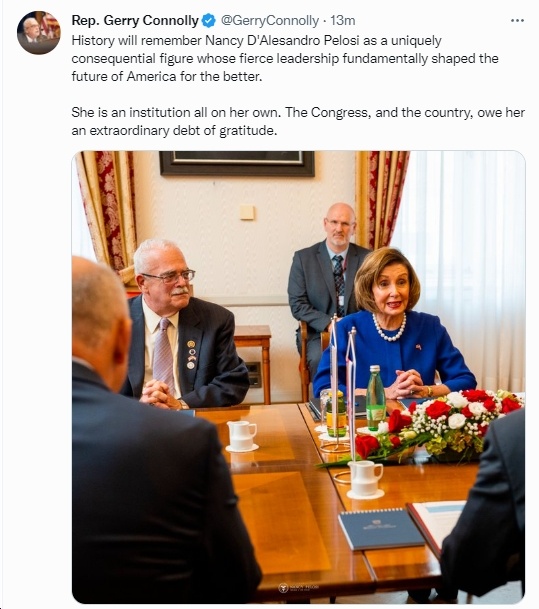Open the tweet's more options menu
Screen dimensions: 539x609
[517, 21]
